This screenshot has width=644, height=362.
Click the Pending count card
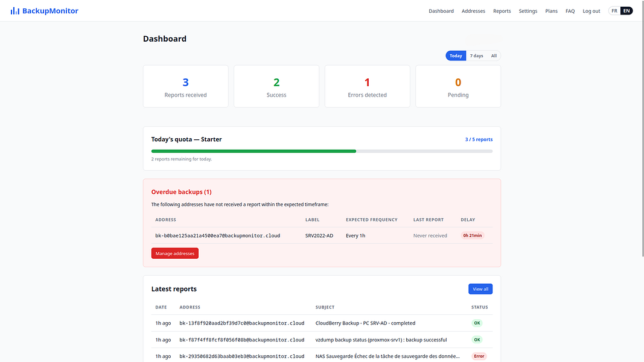pyautogui.click(x=458, y=86)
